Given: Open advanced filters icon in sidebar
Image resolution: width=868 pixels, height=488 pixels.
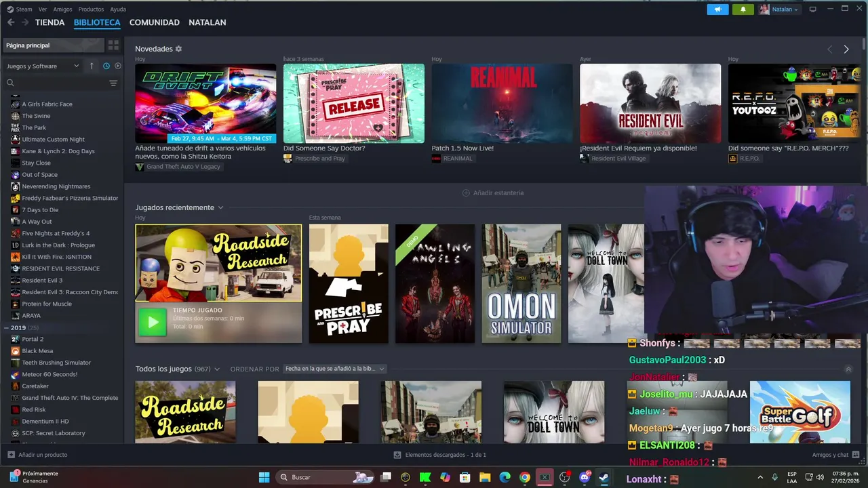Looking at the screenshot, I should [x=113, y=83].
